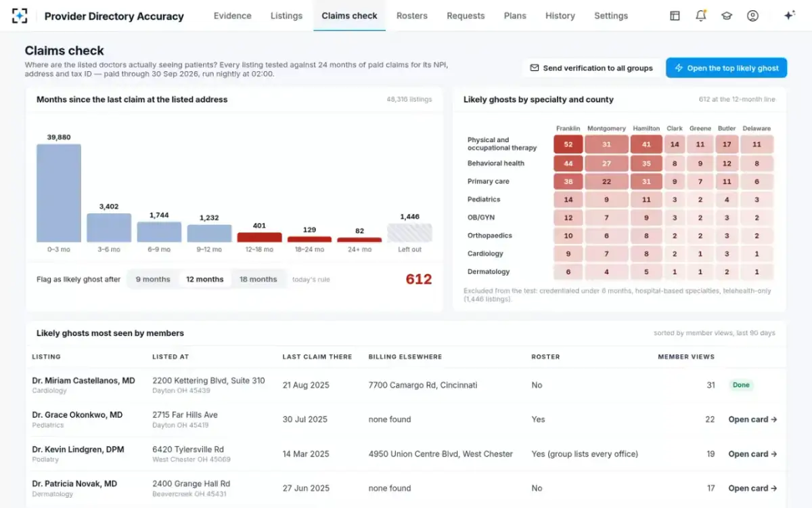Click the 9–12 mo bar

(209, 234)
